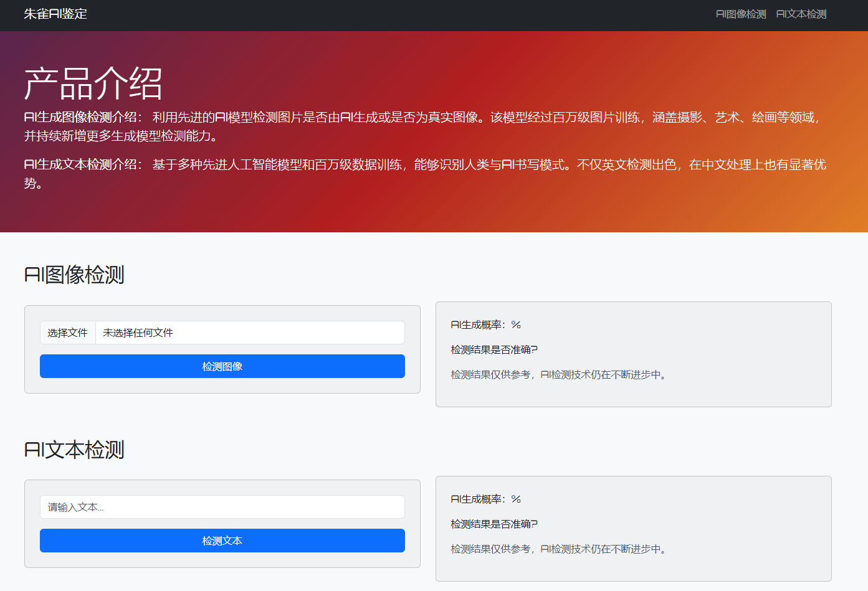This screenshot has width=868, height=591.
Task: Click AI生成概率 in the text result panel
Action: (485, 499)
